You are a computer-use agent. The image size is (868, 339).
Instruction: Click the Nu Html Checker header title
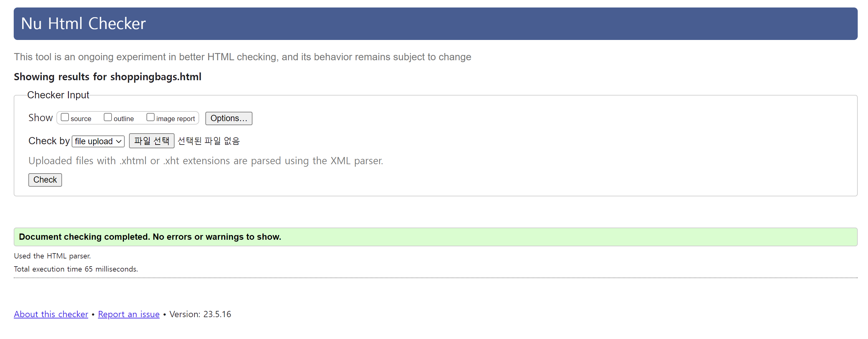(83, 24)
